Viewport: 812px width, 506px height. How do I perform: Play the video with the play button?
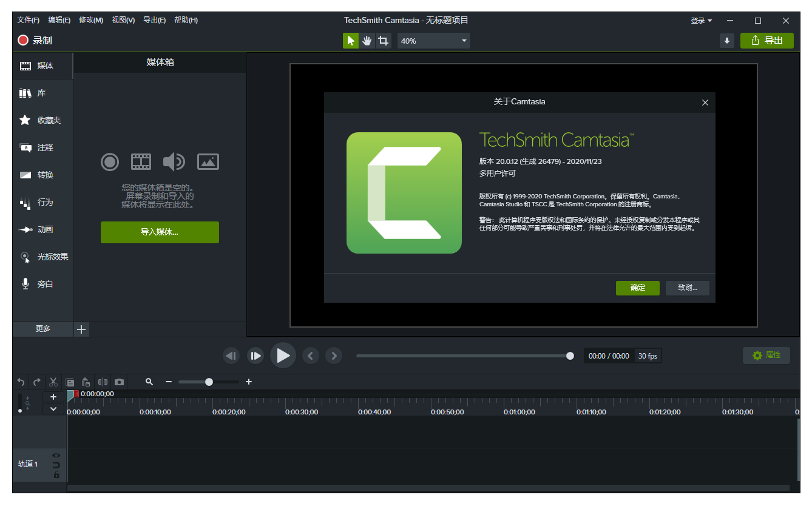pyautogui.click(x=283, y=356)
